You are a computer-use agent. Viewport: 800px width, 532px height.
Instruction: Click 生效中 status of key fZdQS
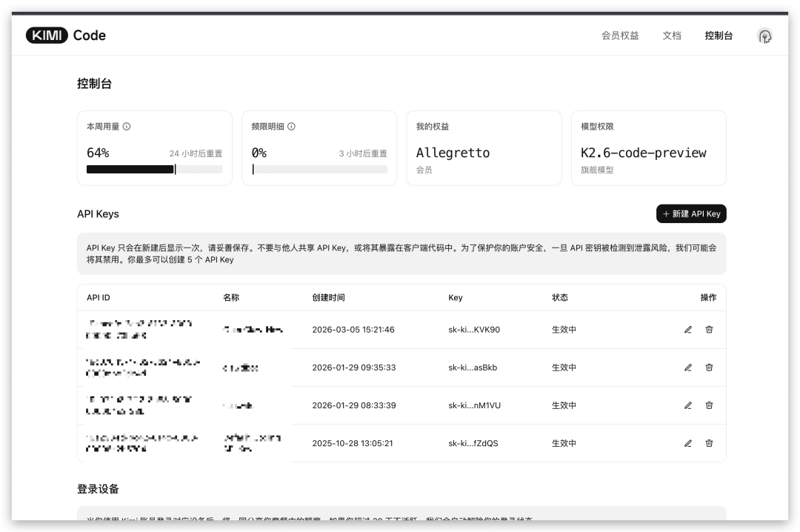[564, 443]
